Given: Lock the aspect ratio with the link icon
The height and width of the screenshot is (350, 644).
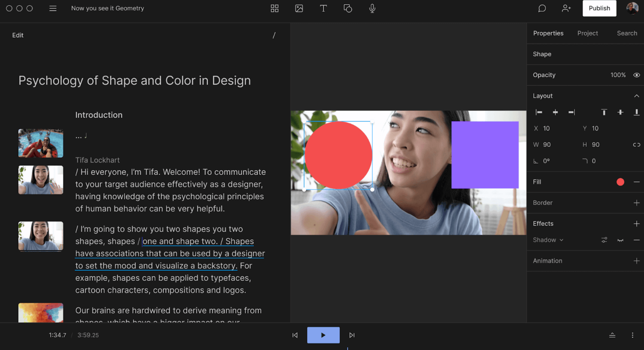Looking at the screenshot, I should click(636, 144).
